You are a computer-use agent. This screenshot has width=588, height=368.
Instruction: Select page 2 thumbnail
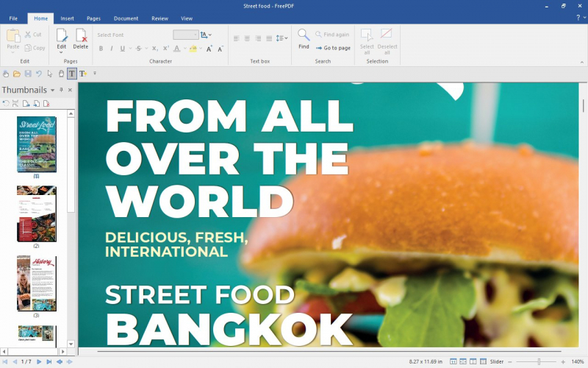point(36,214)
